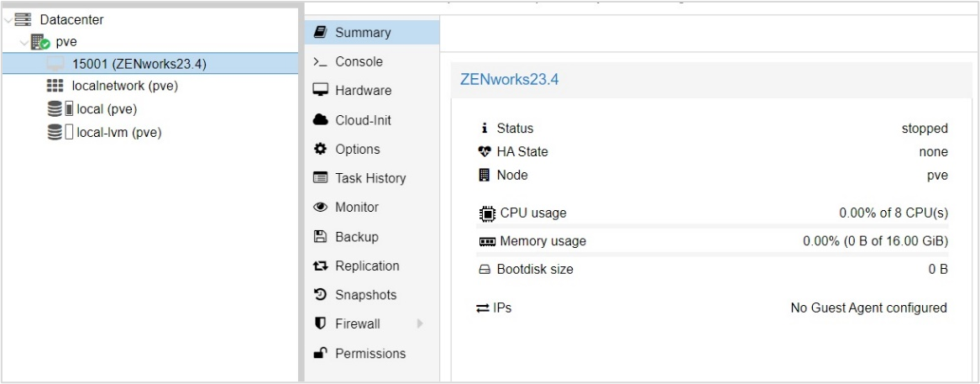
Task: Click the Cloud-Init cloud icon
Action: coord(320,120)
